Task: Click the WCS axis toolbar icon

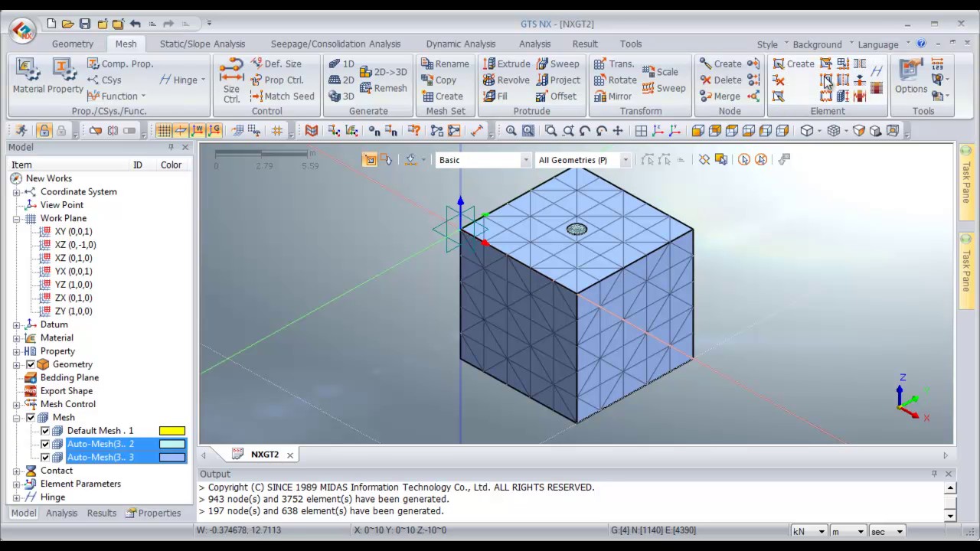Action: coord(198,131)
